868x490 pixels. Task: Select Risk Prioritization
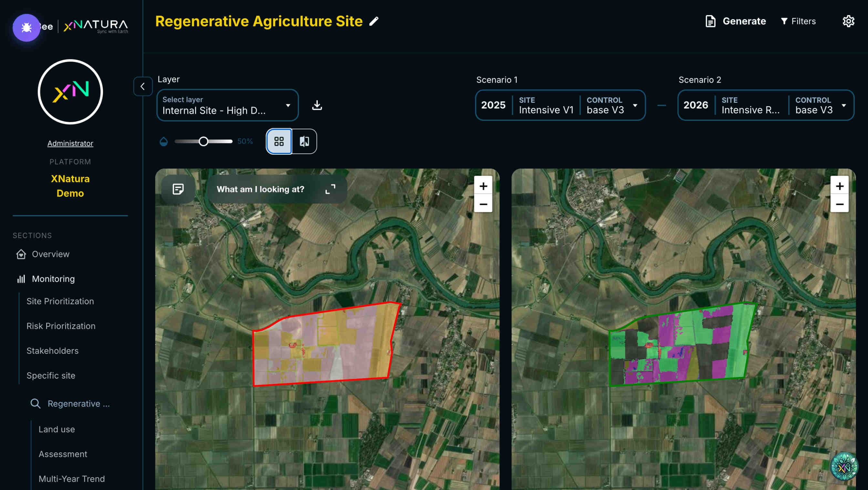[61, 326]
